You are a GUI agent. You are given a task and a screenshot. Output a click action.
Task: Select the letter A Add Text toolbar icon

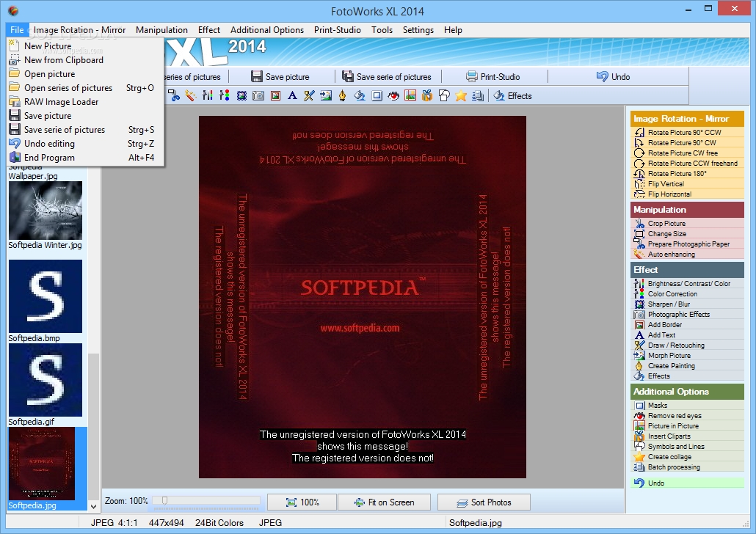coord(292,95)
